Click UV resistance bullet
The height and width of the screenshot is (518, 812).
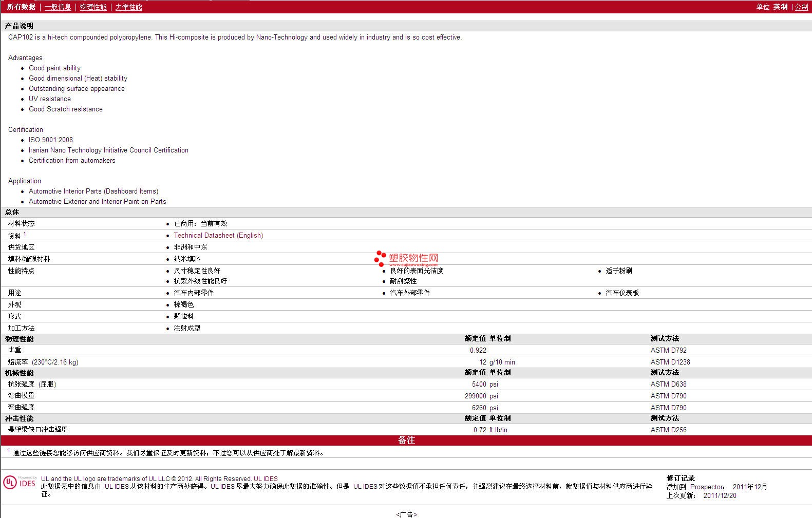(x=50, y=99)
